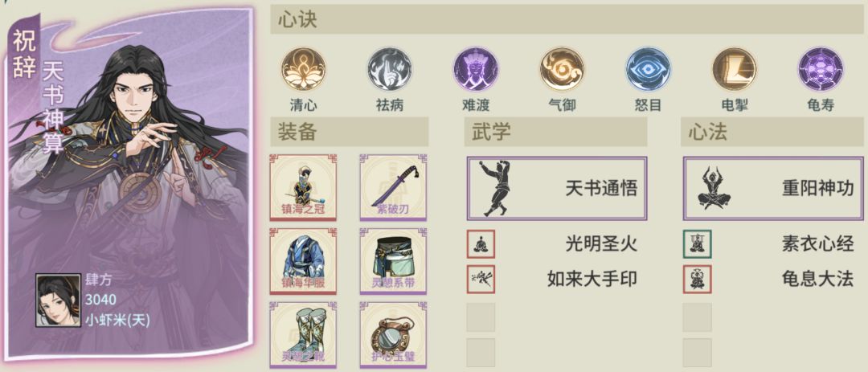Image resolution: width=868 pixels, height=372 pixels.
Task: Select the 清心 lotus skill icon
Action: coord(303,69)
